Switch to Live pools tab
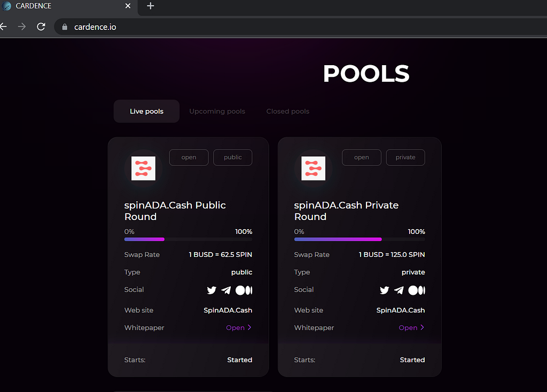Viewport: 547px width, 392px height. pos(146,111)
